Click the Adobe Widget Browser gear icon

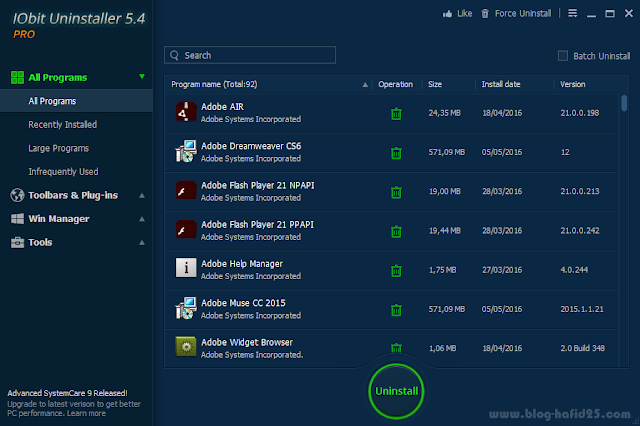coord(186,346)
